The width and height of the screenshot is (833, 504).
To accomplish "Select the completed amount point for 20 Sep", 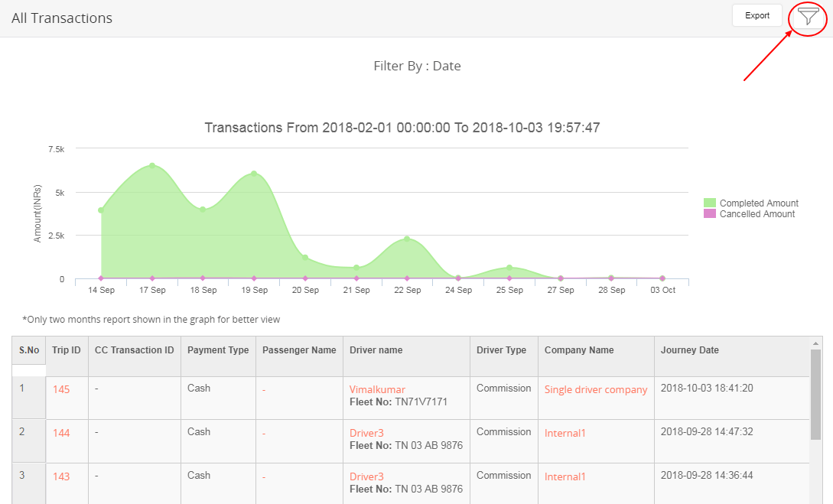I will [x=305, y=258].
